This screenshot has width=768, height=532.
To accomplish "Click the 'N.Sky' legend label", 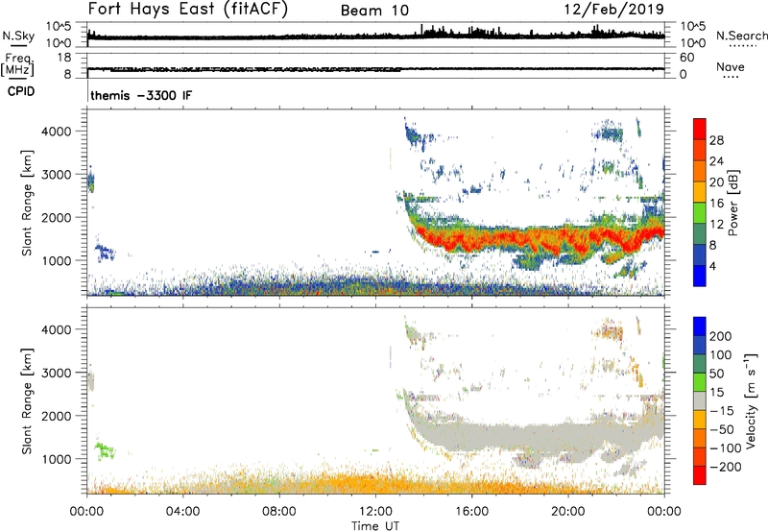I will [18, 36].
